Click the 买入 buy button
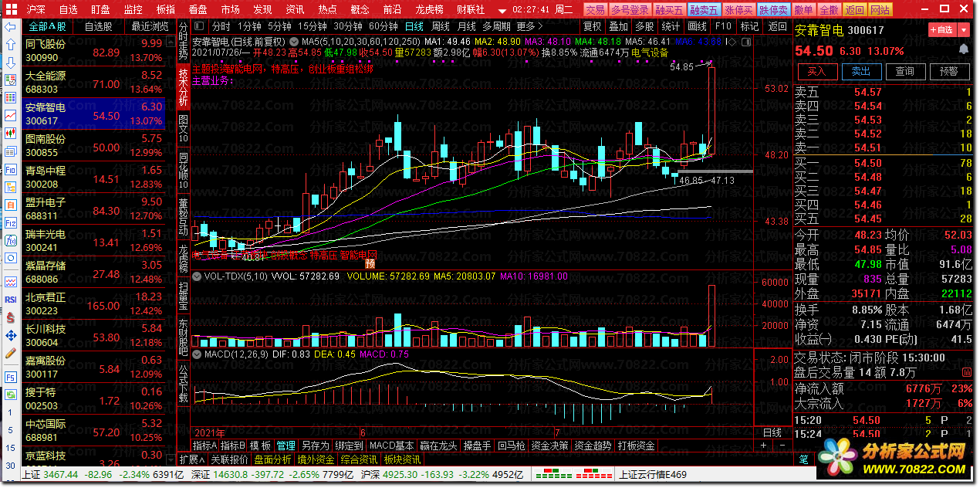This screenshot has width=980, height=488. (816, 71)
